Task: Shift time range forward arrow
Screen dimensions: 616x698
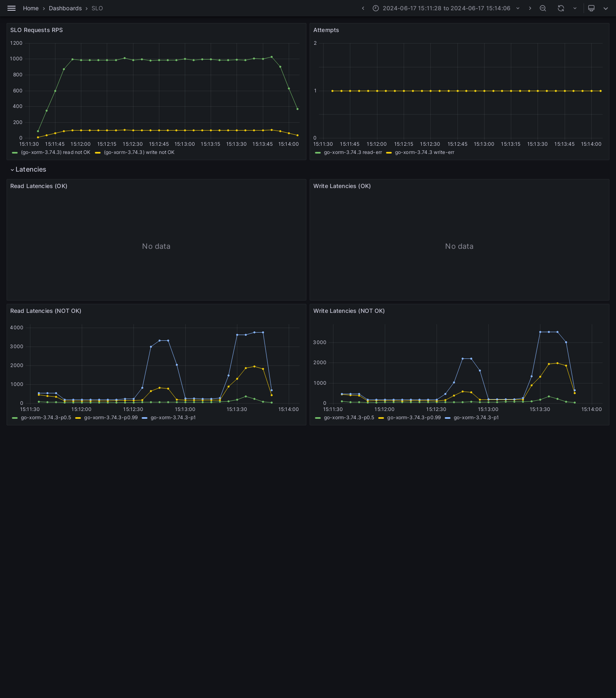Action: [530, 8]
